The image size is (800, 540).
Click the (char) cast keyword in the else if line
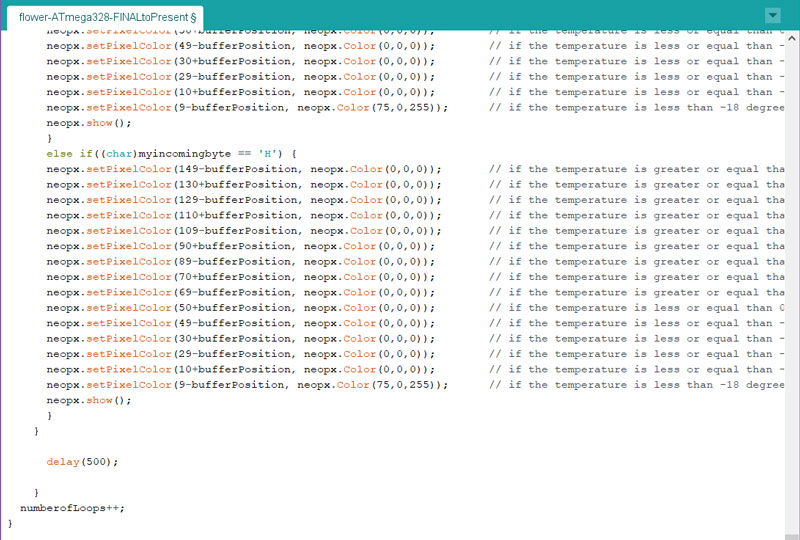(119, 154)
